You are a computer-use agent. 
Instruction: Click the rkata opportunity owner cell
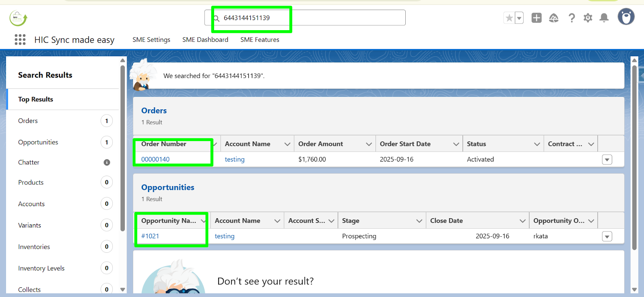541,236
